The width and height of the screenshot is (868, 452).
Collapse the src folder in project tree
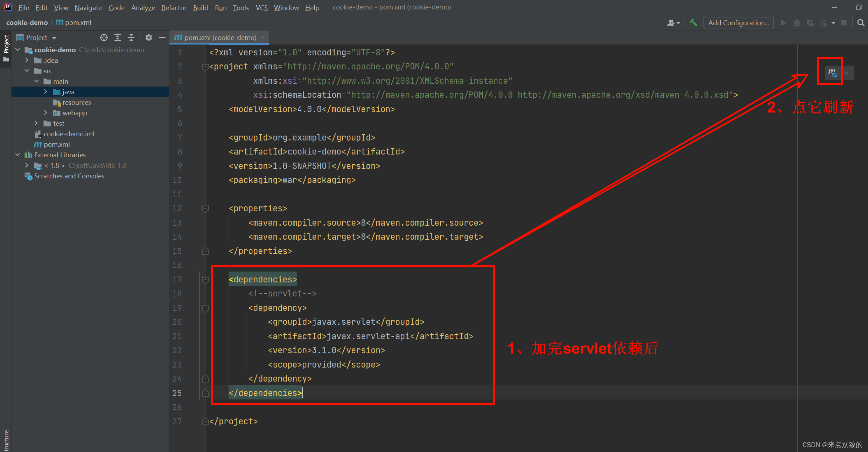click(27, 70)
